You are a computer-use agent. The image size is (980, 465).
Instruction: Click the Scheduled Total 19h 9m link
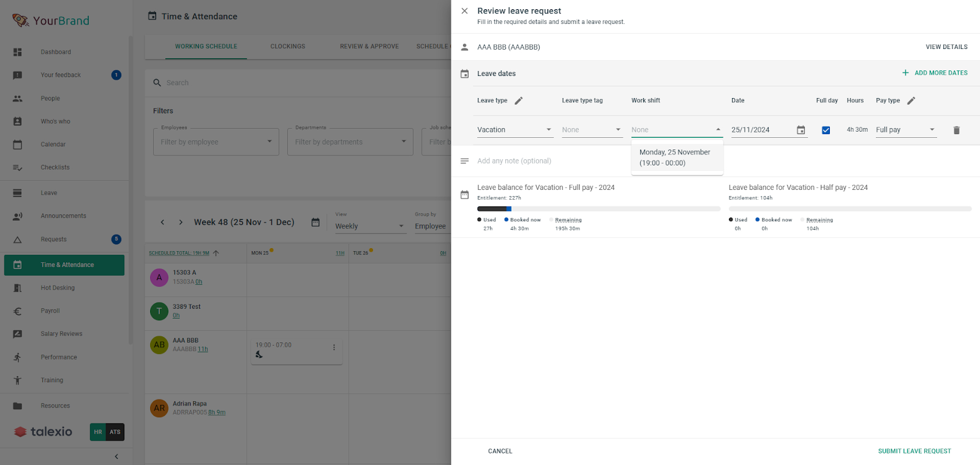click(179, 253)
